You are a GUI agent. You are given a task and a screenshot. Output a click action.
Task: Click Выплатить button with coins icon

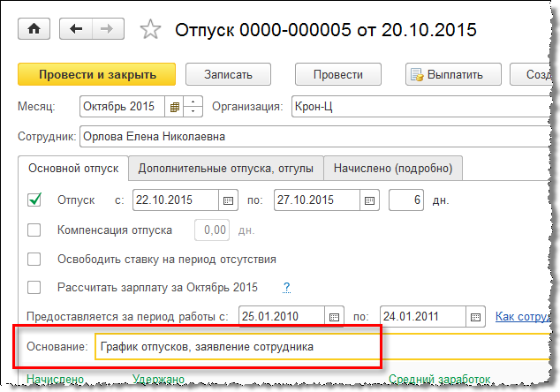click(454, 74)
